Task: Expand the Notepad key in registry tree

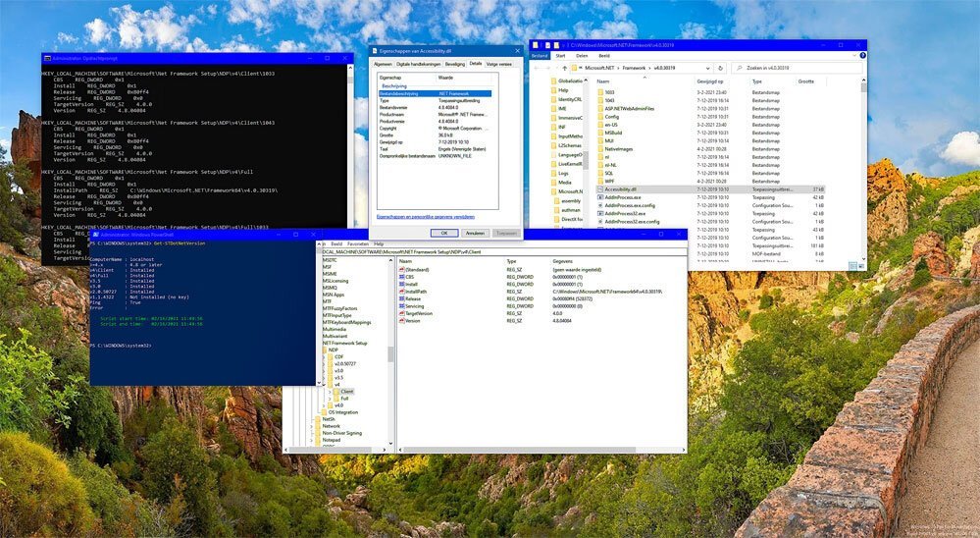Action: coord(312,440)
